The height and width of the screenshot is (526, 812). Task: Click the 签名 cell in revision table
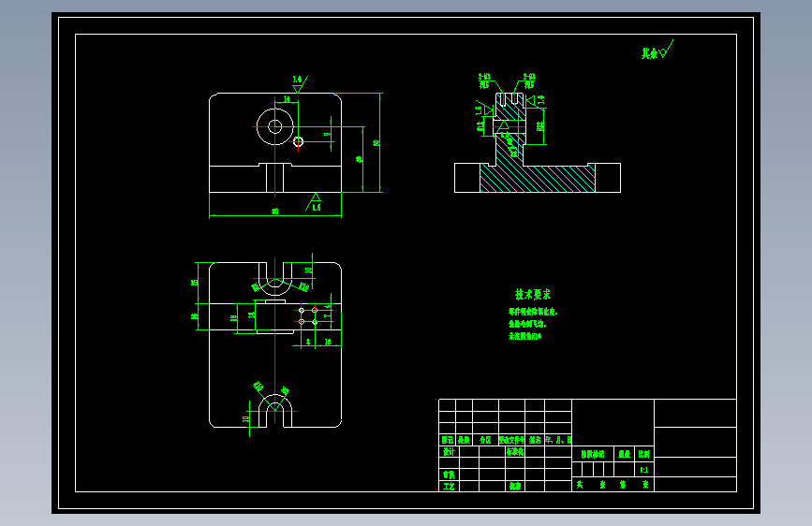click(x=535, y=440)
